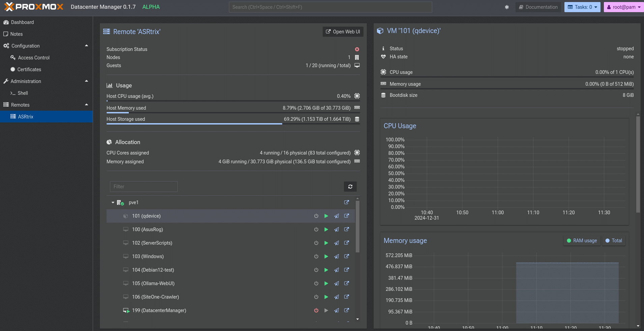Refresh the guest list with the reload icon
The height and width of the screenshot is (331, 644).
[x=350, y=186]
